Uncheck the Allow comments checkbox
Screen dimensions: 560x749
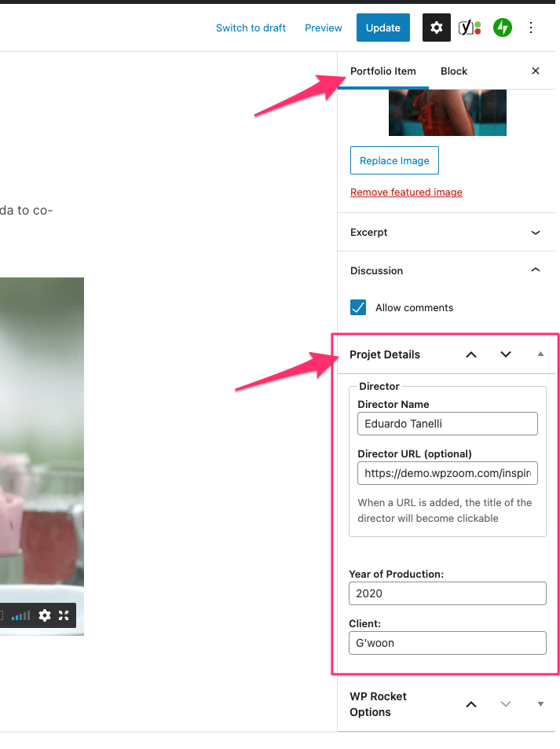tap(359, 307)
